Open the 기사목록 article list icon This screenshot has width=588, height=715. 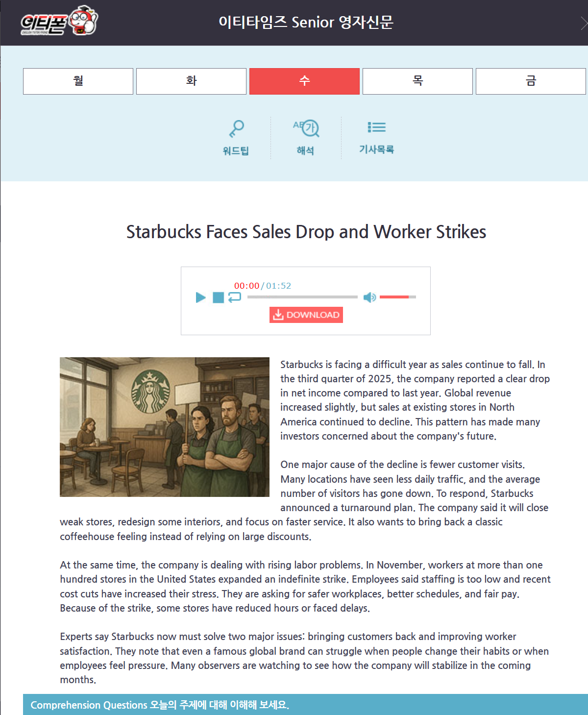click(376, 128)
